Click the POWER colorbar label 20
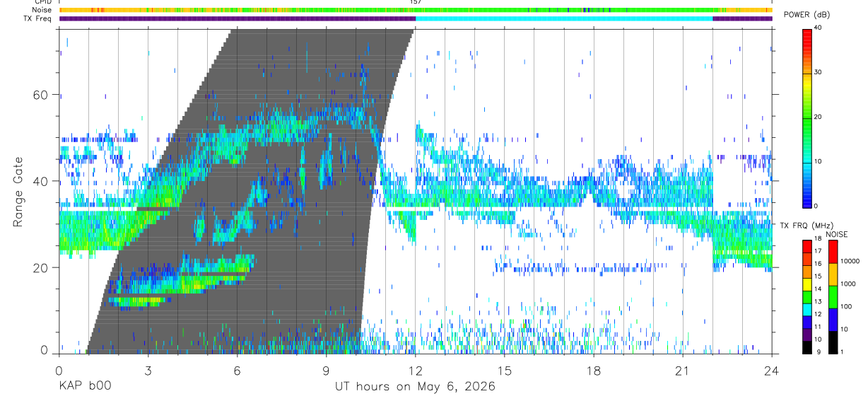 tap(819, 117)
